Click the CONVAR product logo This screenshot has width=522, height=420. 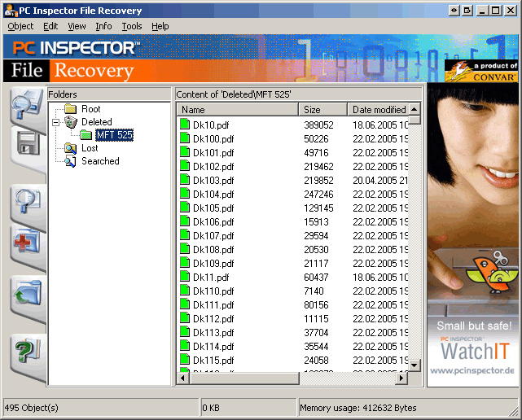click(x=482, y=71)
